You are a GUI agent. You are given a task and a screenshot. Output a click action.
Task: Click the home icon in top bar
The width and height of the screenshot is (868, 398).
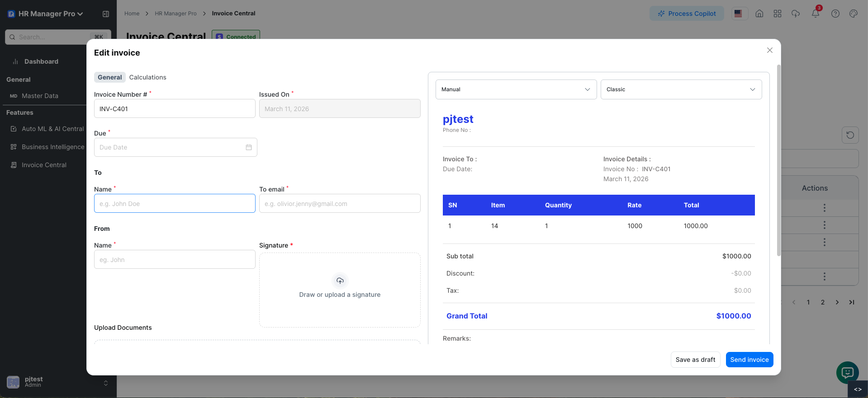point(759,14)
